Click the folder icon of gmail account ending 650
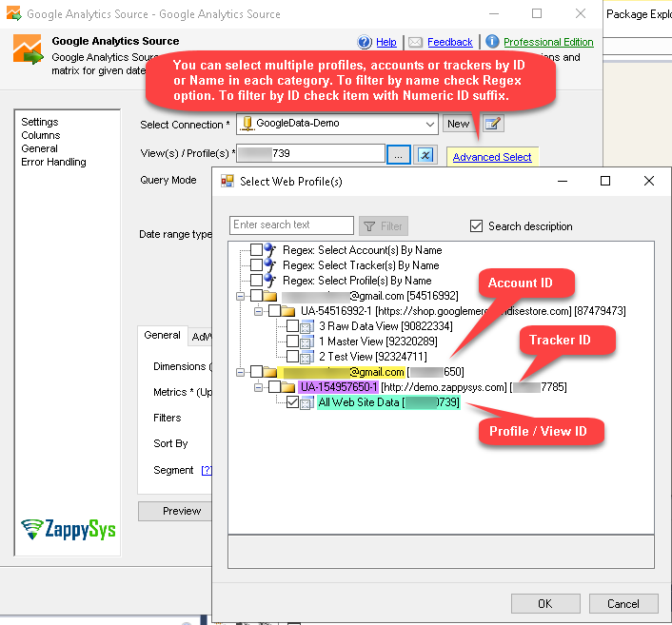Image resolution: width=672 pixels, height=625 pixels. coord(269,372)
